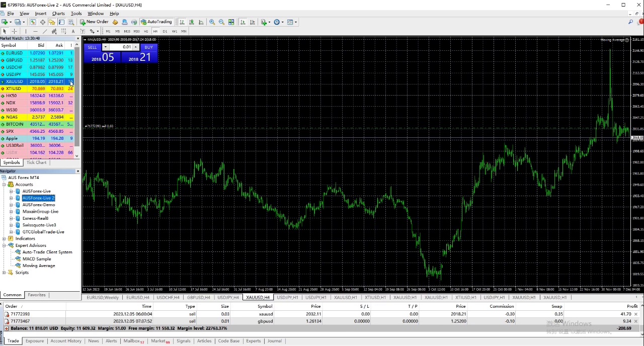
Task: Open the Charts menu
Action: tap(58, 14)
